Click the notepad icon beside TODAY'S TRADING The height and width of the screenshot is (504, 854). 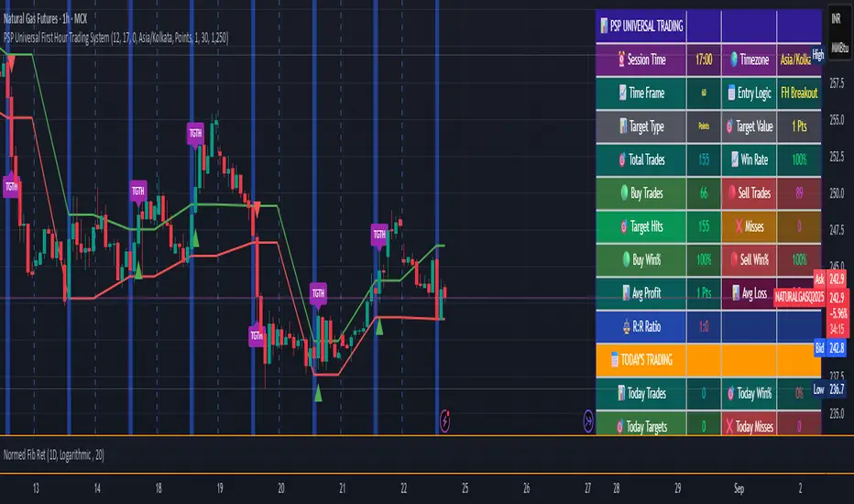(x=614, y=359)
